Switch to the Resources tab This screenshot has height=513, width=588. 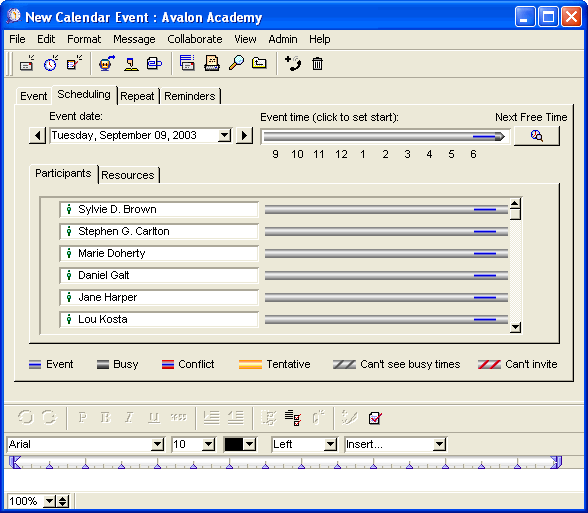(128, 175)
